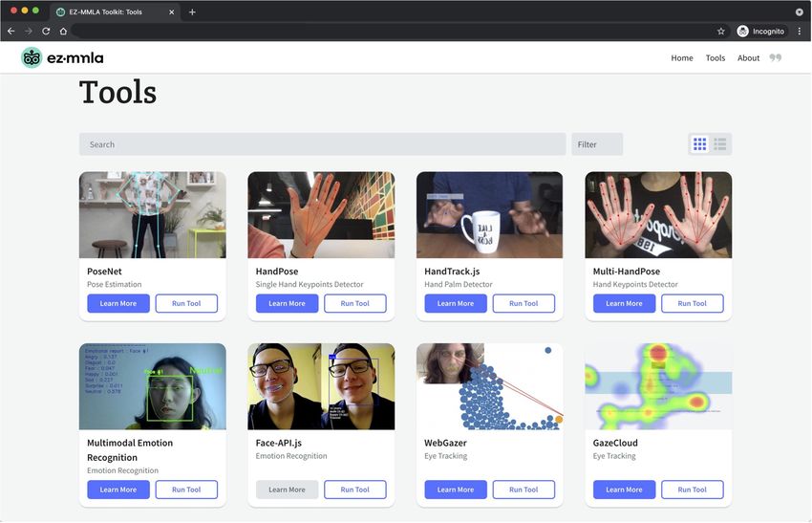Click greyed Learn More for Face-API.js
The width and height of the screenshot is (812, 523).
287,490
